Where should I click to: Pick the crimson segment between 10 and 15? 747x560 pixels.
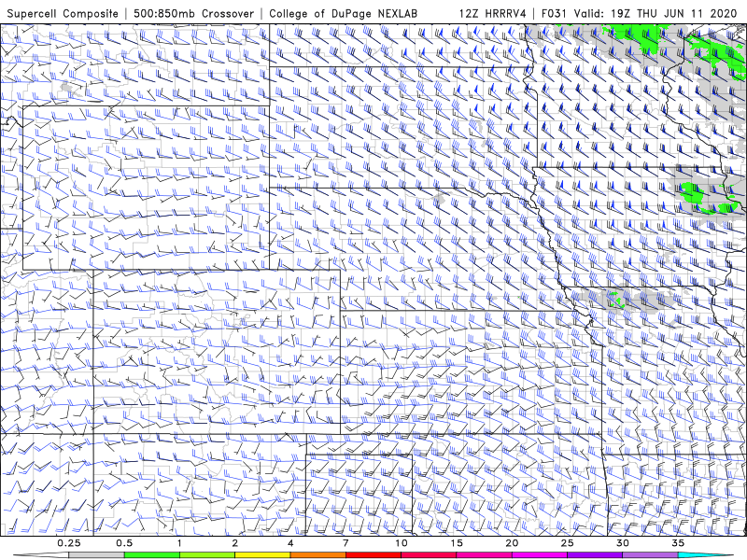point(429,555)
